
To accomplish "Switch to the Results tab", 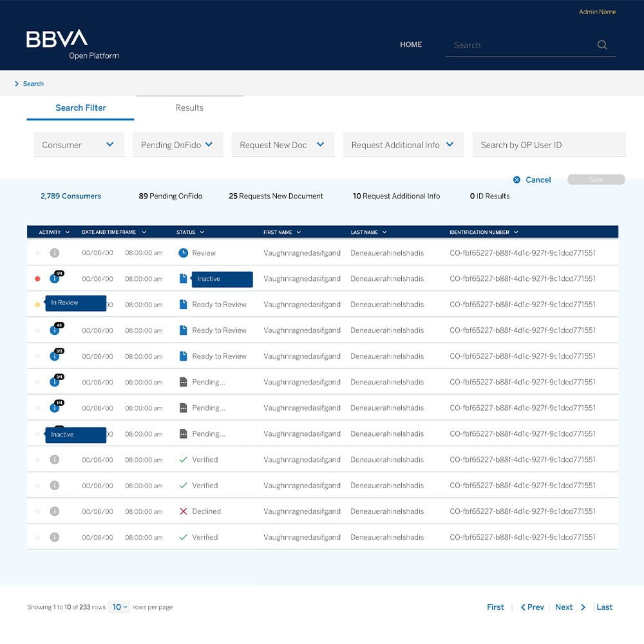I will click(x=189, y=108).
